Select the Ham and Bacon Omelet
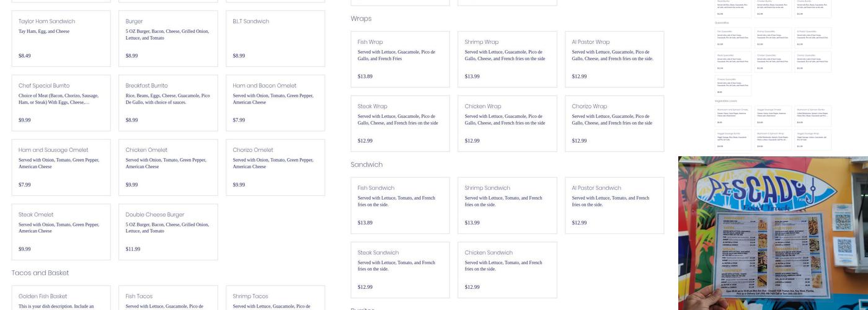868x310 pixels. point(275,103)
